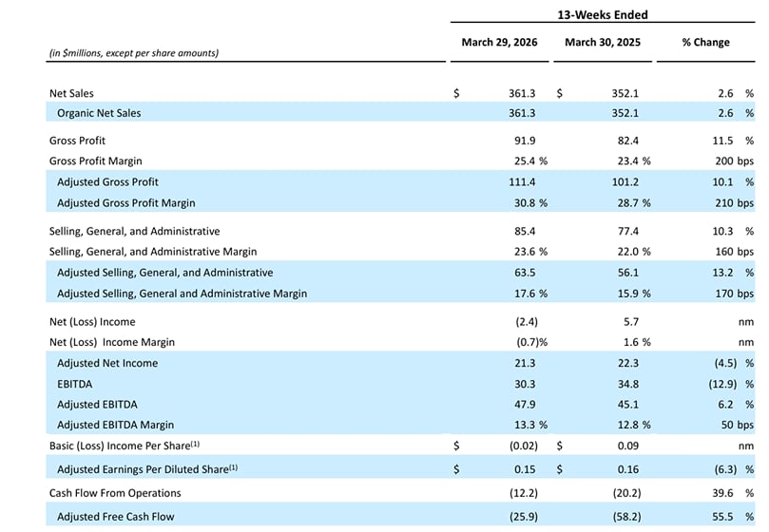Select the 'Adjusted EBITDA Margin' row label
The width and height of the screenshot is (769, 532).
coord(115,425)
